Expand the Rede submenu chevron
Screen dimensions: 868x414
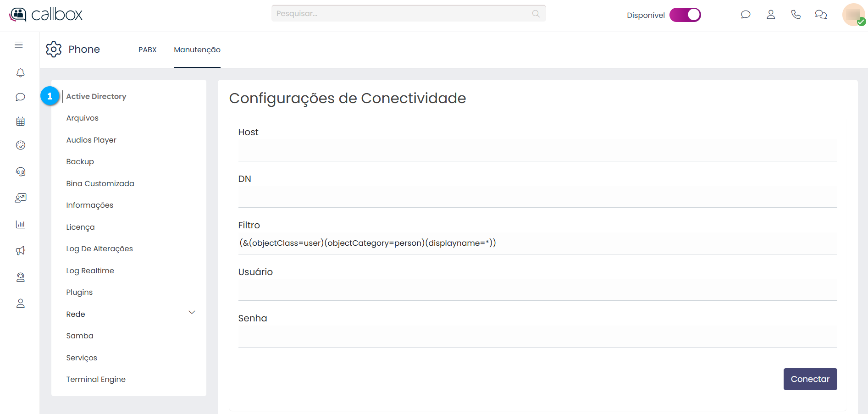(192, 313)
